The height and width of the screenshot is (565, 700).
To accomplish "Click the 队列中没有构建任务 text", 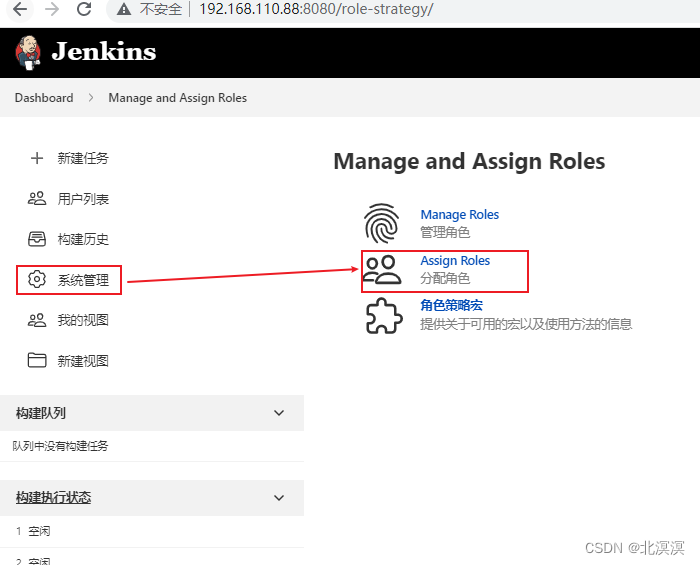I will coord(60,446).
